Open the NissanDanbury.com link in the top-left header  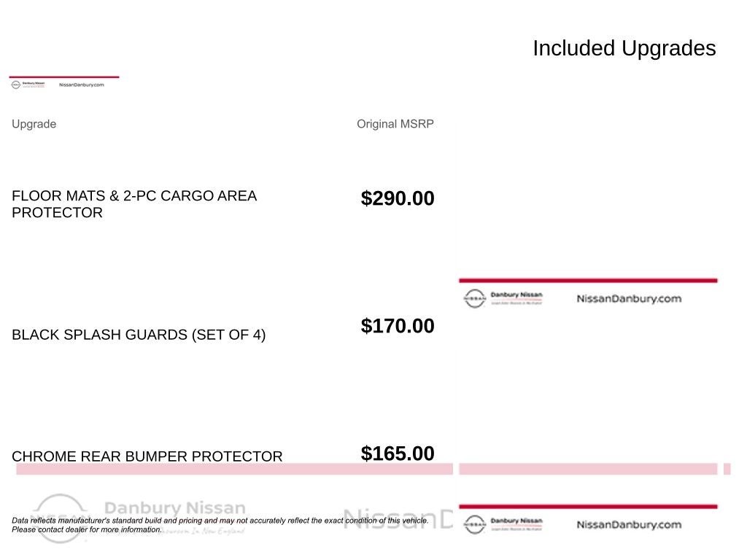[x=81, y=85]
